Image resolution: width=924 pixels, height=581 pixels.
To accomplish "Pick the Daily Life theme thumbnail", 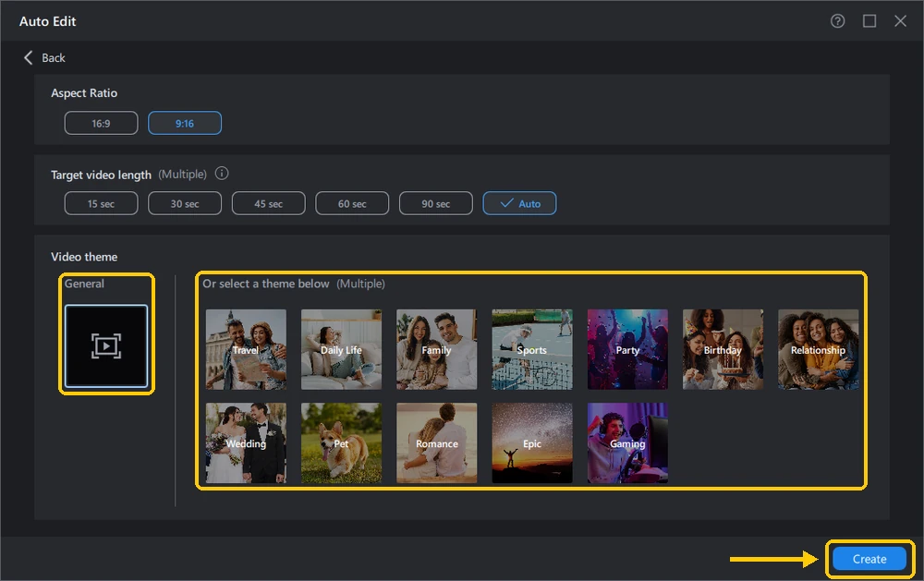I will (x=341, y=349).
